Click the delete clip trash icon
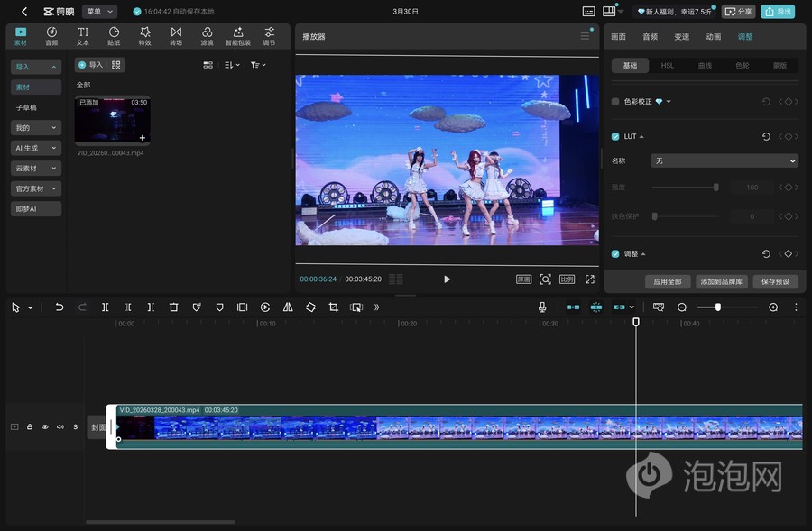 click(174, 307)
